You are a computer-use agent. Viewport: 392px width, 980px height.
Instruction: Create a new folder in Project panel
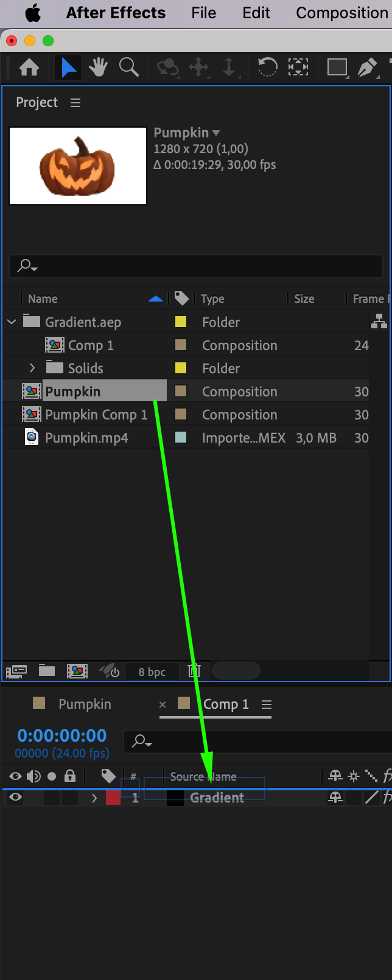point(47,671)
